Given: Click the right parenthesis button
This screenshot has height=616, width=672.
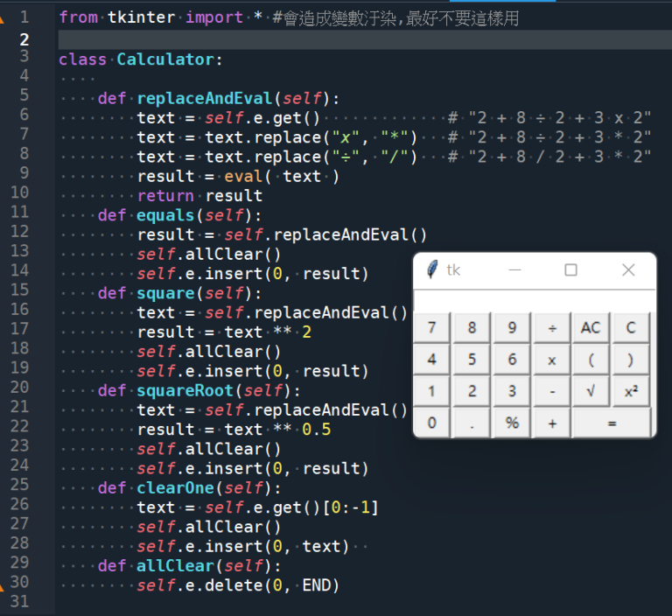Looking at the screenshot, I should pyautogui.click(x=631, y=360).
